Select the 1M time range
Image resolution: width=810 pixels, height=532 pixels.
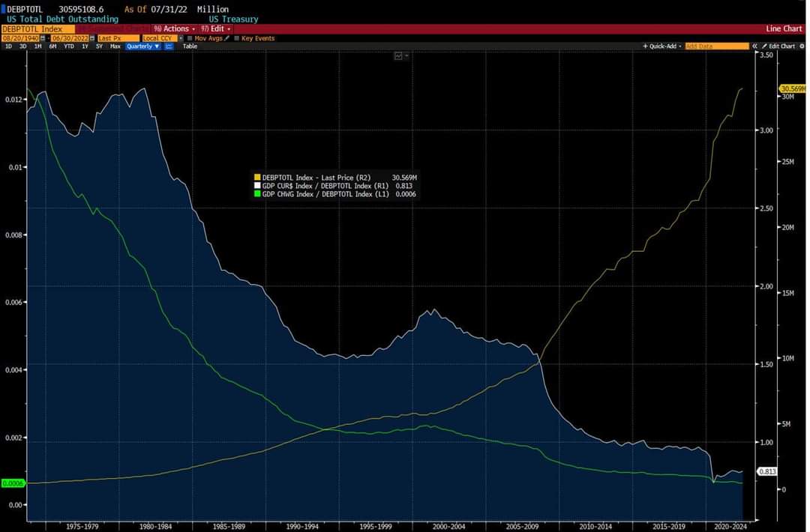pos(38,46)
